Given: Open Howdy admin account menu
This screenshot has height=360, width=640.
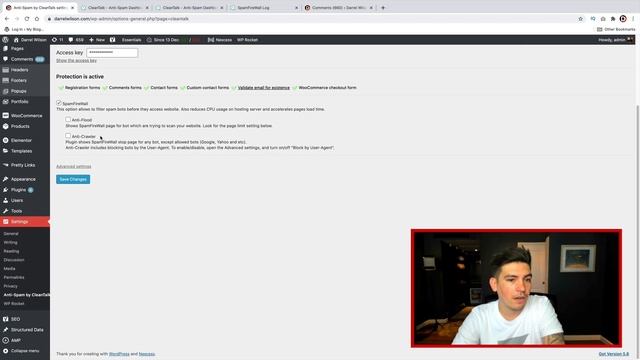Looking at the screenshot, I should point(616,40).
